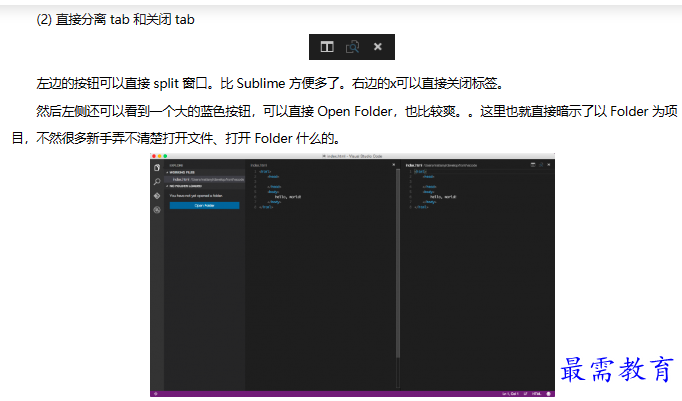Click the words 'Open Folder' in the paragraph
Image resolution: width=682 pixels, height=401 pixels.
[x=354, y=111]
